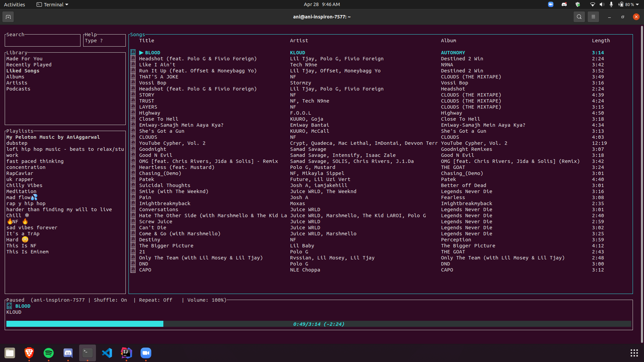Click the terminal search magnifier icon

click(579, 17)
